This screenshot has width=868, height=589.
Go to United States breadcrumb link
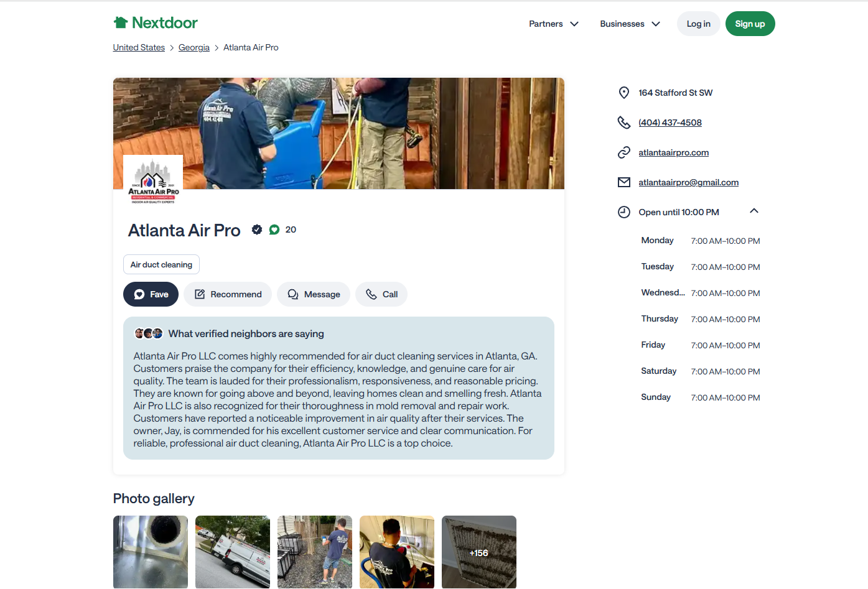click(139, 47)
